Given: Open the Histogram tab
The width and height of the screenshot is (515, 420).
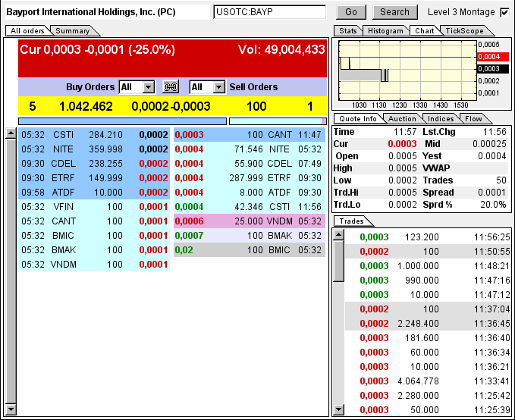Looking at the screenshot, I should pos(385,31).
